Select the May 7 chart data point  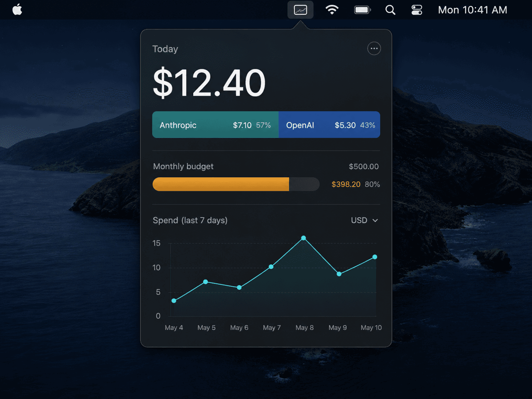click(x=271, y=267)
